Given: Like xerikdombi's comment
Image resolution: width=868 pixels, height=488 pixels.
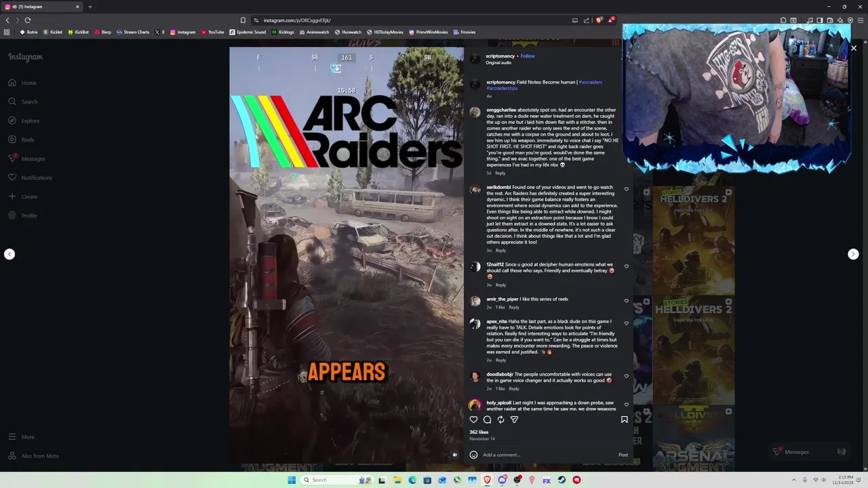Looking at the screenshot, I should click(x=627, y=189).
